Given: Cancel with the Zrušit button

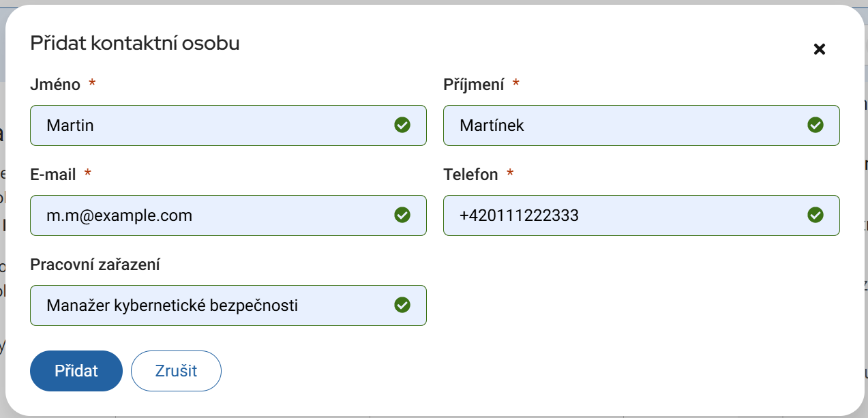Looking at the screenshot, I should [x=176, y=371].
